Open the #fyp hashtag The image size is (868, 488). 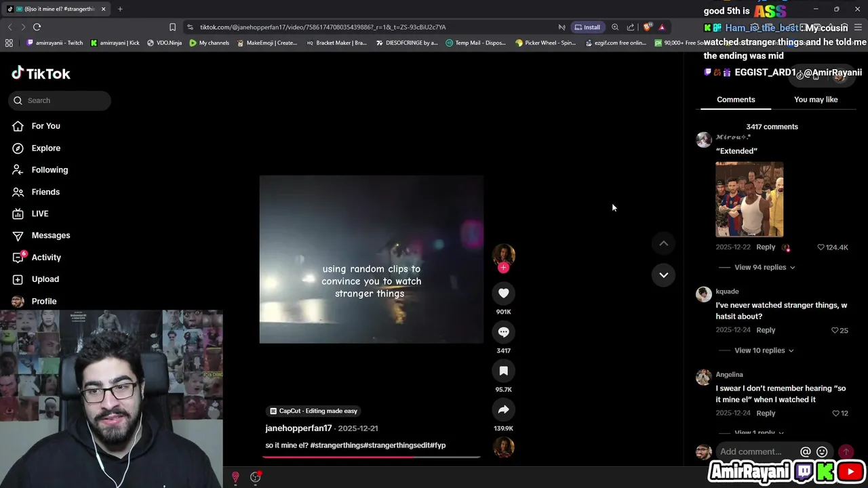(x=438, y=445)
